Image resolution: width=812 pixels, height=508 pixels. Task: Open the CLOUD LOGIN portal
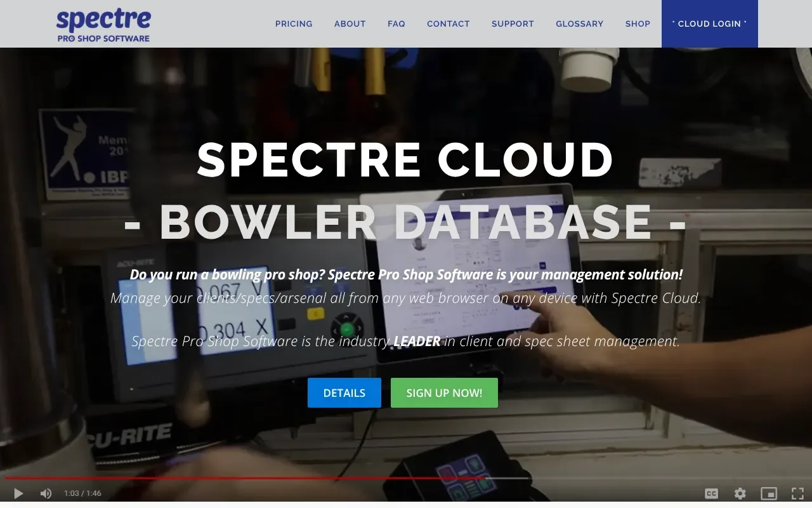709,23
